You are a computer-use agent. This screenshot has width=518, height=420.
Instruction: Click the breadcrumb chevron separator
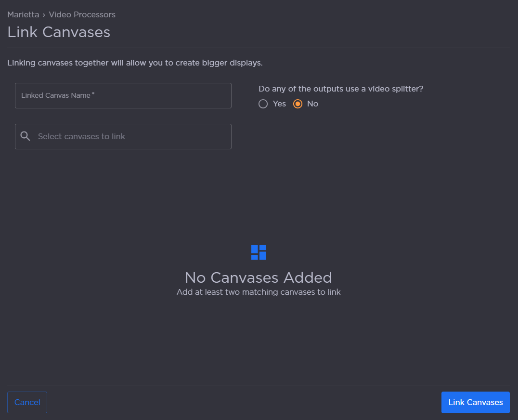pos(44,15)
